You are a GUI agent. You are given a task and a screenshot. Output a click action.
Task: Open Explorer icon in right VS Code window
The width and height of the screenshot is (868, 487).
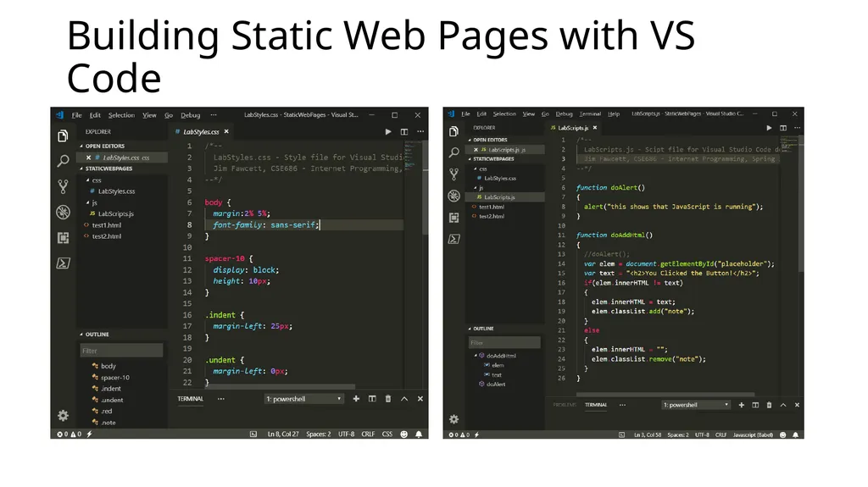coord(454,131)
